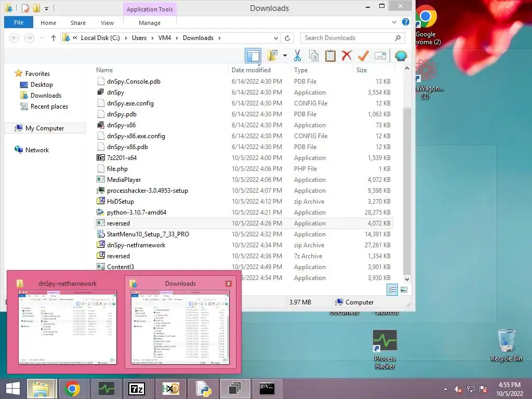This screenshot has height=399, width=532.
Task: Go back with the Back arrow
Action: 14,38
